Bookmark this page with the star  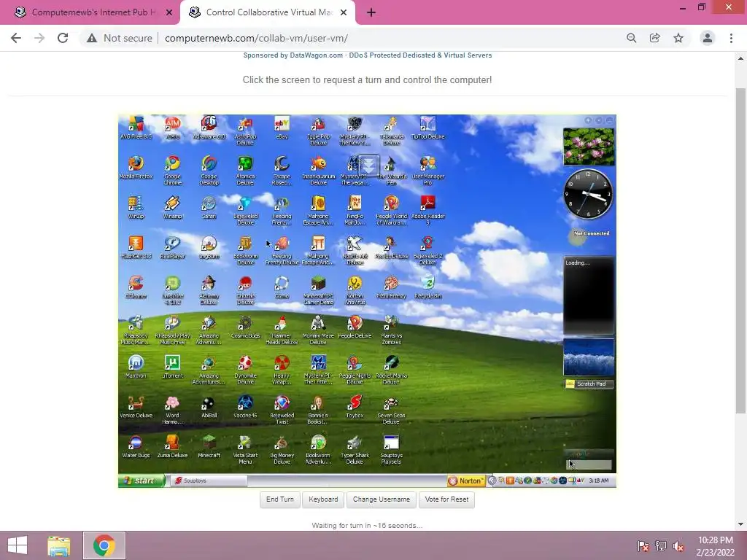(678, 38)
